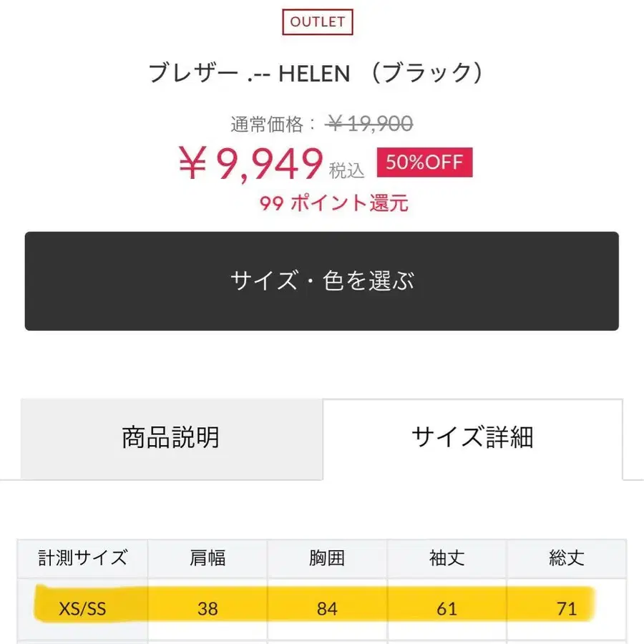Click the OUTLET badge at the top
644x644 pixels.
tap(318, 21)
